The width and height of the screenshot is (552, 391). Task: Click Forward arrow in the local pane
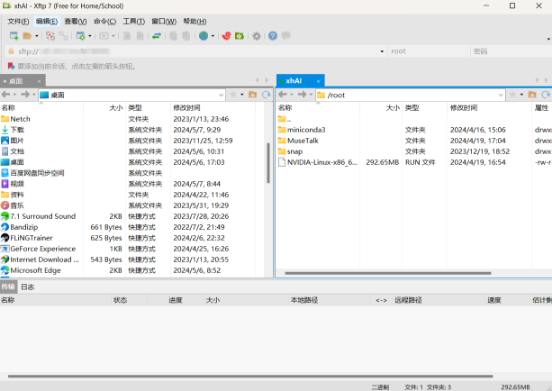pos(25,94)
